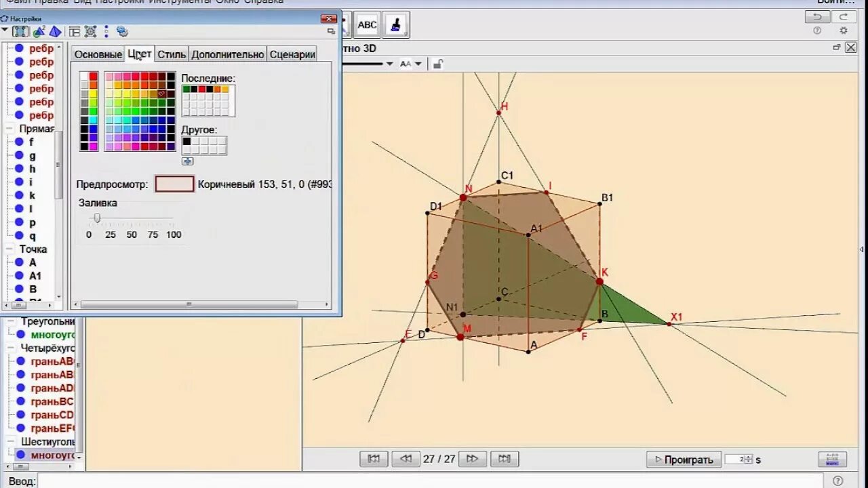868x488 pixels.
Task: Select the green многоуг triangle item
Action: (x=53, y=334)
